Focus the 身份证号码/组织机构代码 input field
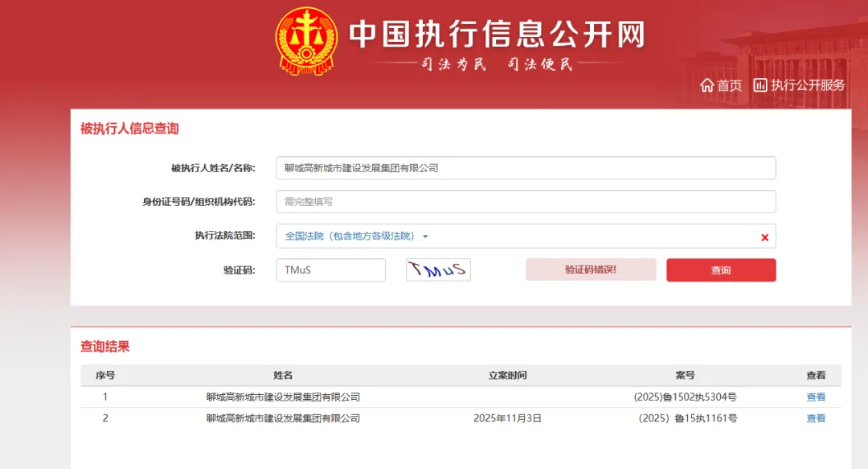This screenshot has height=469, width=868. tap(526, 202)
